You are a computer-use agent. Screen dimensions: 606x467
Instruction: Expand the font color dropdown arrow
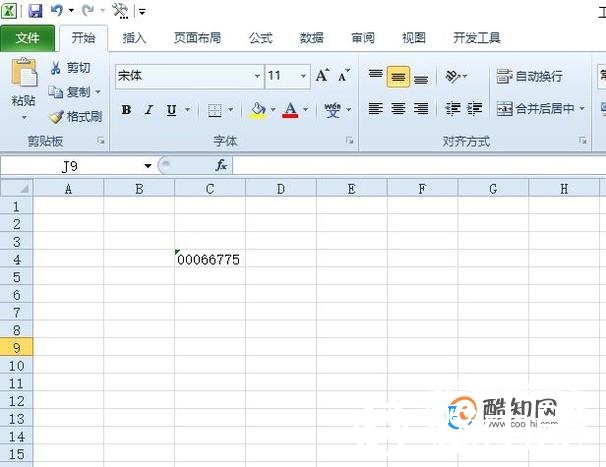(305, 110)
